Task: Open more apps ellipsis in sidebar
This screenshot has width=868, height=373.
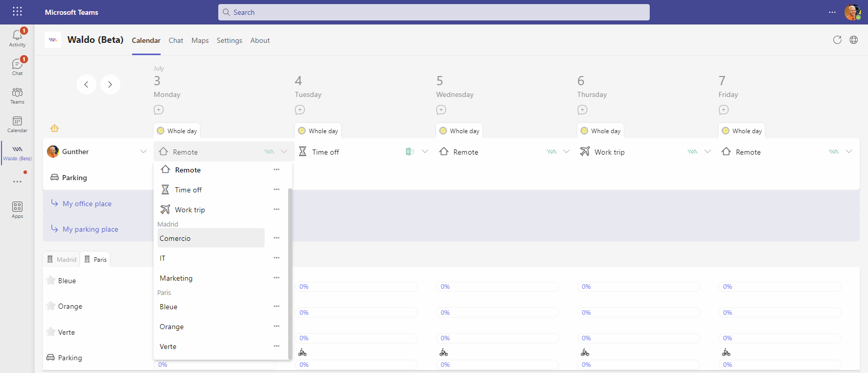Action: (x=17, y=182)
